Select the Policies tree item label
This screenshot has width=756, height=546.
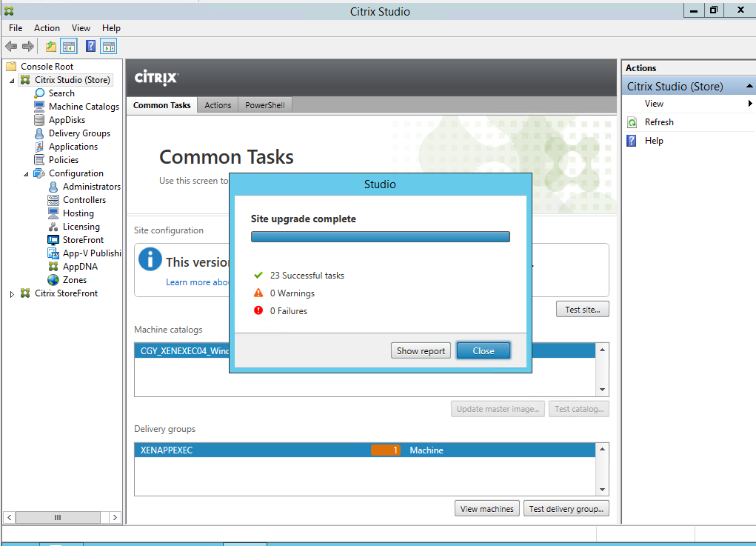click(64, 160)
